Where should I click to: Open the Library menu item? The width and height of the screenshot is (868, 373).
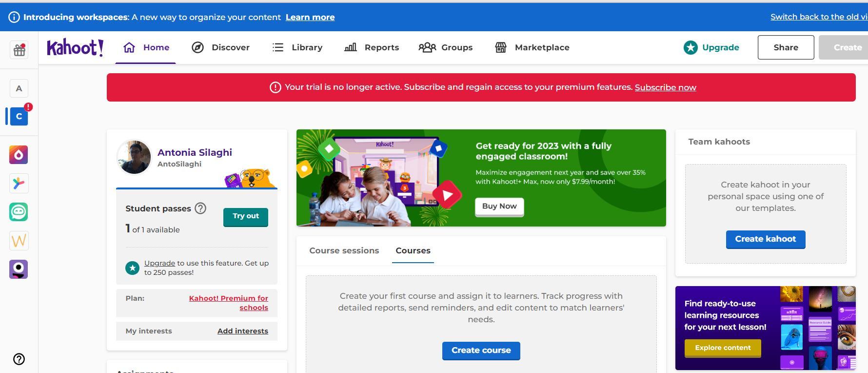pyautogui.click(x=297, y=47)
